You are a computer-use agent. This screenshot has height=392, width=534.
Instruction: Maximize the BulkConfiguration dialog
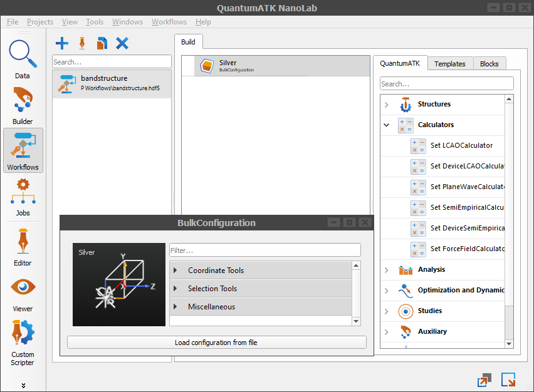click(x=349, y=222)
